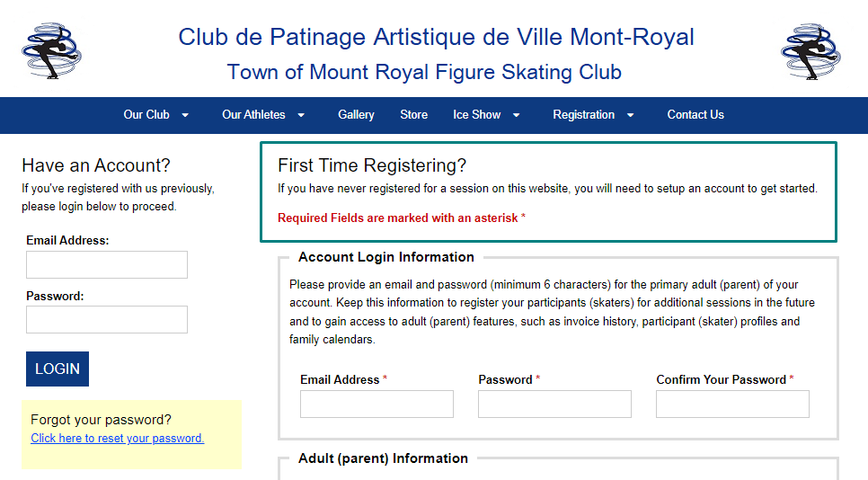Screen dimensions: 868x480
Task: Expand the Ice Show dropdown arrow
Action: pos(517,115)
